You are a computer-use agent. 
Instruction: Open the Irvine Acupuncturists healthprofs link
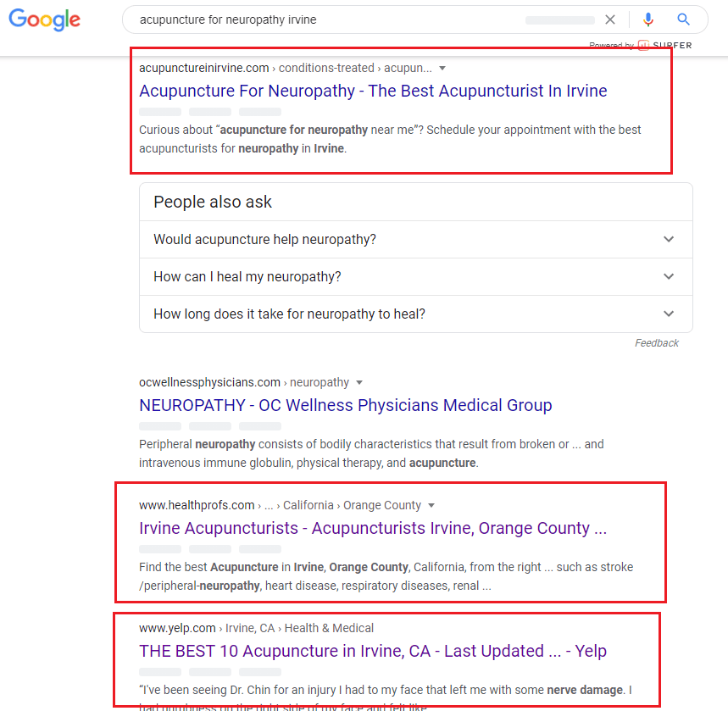373,529
